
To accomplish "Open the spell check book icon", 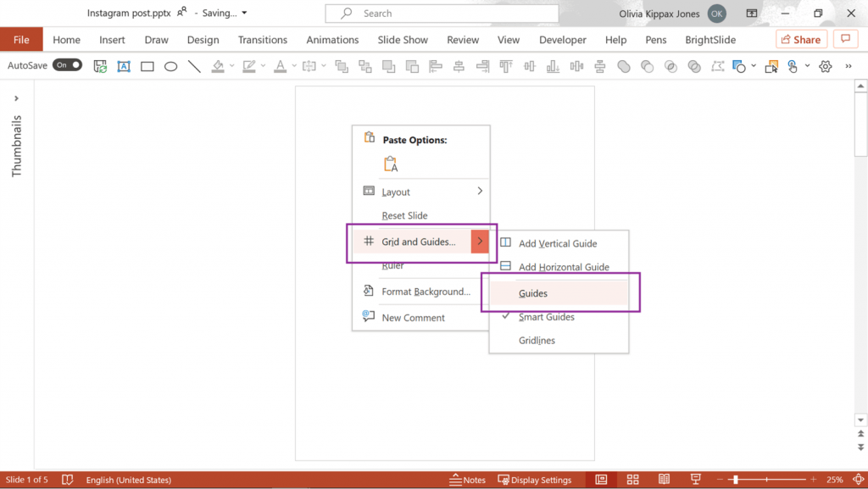I will pyautogui.click(x=68, y=480).
